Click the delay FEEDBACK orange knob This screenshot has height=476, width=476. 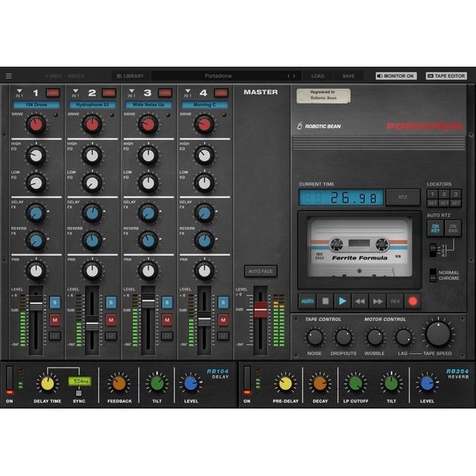(119, 384)
